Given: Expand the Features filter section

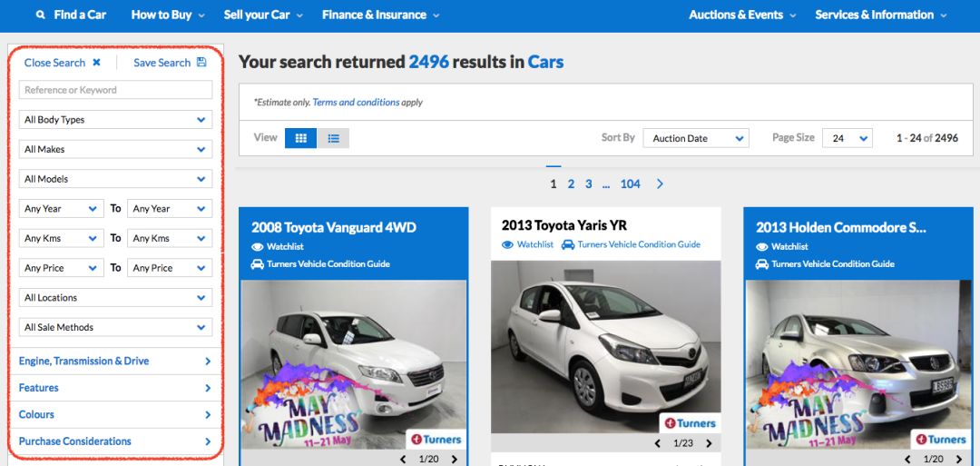Looking at the screenshot, I should coord(115,388).
